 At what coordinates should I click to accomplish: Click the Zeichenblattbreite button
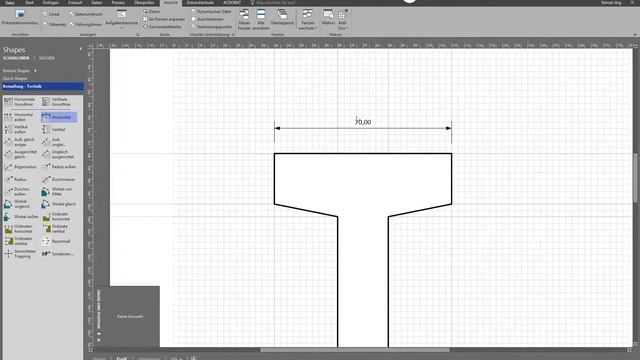[162, 27]
